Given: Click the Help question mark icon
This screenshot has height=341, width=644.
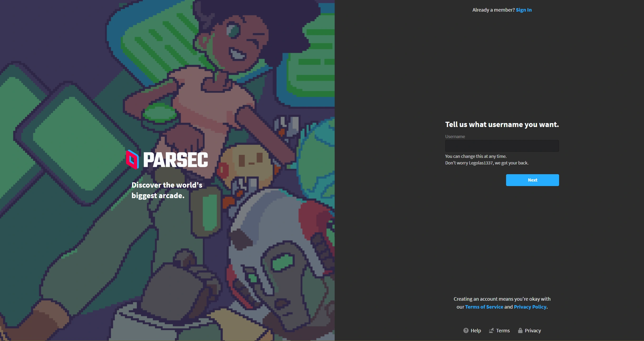Looking at the screenshot, I should tap(466, 330).
